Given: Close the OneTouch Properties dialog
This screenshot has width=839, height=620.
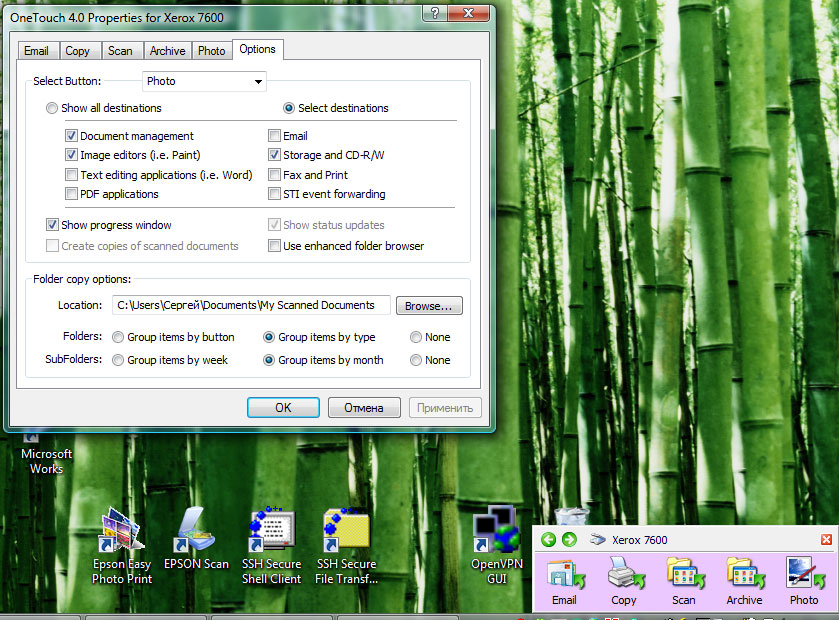Looking at the screenshot, I should [468, 13].
